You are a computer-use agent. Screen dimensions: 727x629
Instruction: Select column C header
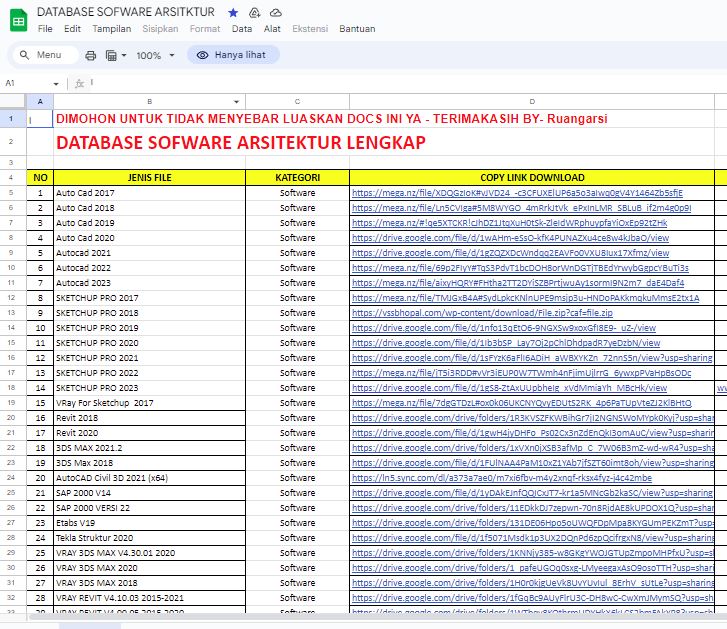(x=297, y=102)
